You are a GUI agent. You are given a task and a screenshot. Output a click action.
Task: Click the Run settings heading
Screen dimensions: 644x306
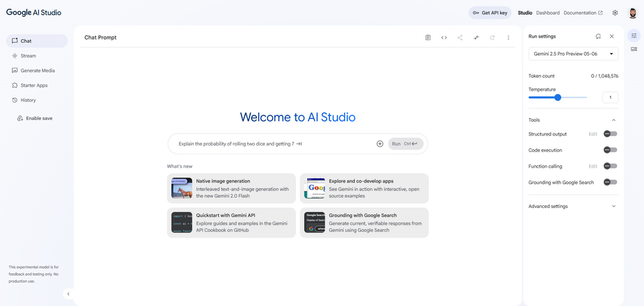point(542,36)
